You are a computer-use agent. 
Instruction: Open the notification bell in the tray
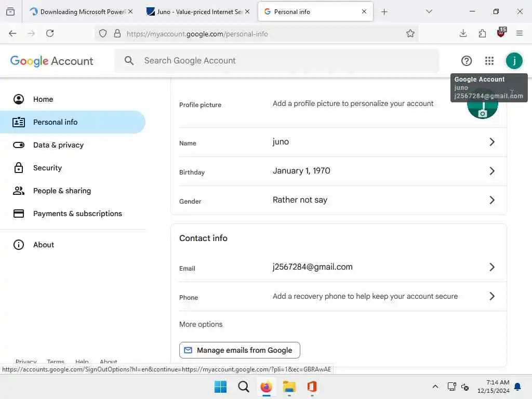(518, 387)
